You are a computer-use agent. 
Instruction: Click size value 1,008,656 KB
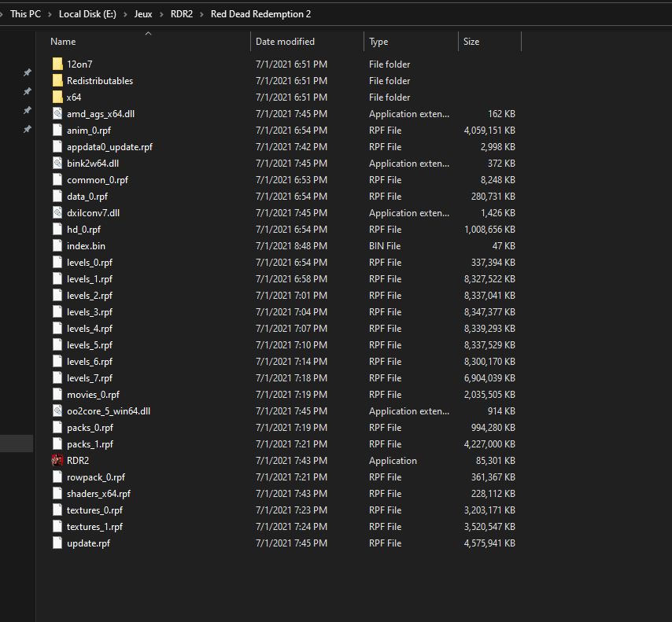(489, 229)
